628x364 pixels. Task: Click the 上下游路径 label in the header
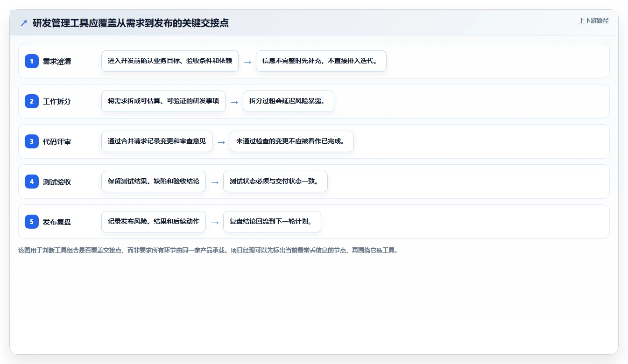593,21
